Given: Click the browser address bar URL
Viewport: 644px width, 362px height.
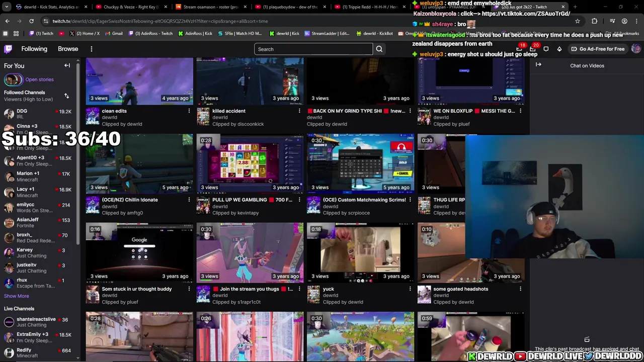Looking at the screenshot, I should pyautogui.click(x=160, y=21).
